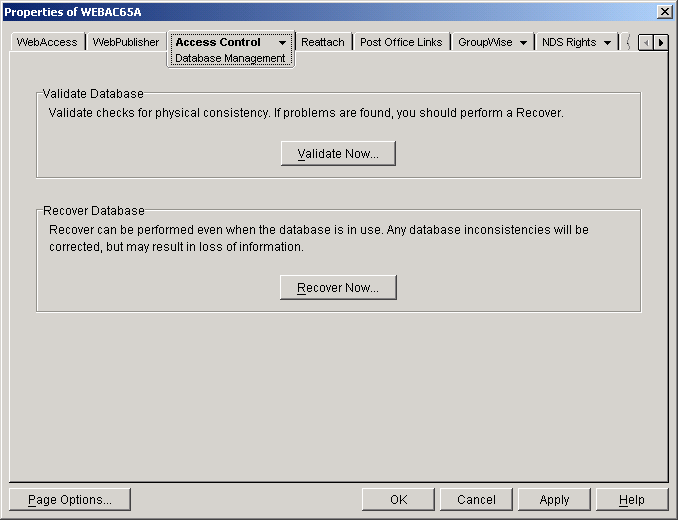Expand the NDS Rights dropdown arrow

(x=608, y=42)
